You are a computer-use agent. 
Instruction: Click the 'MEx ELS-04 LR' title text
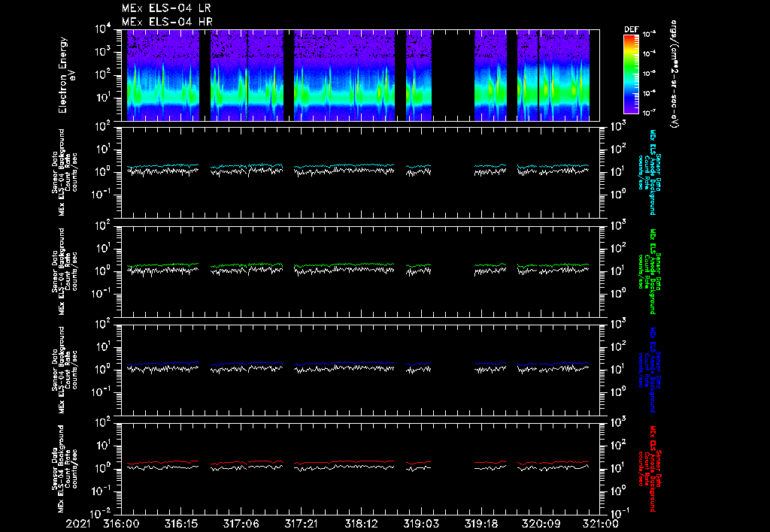tap(166, 8)
